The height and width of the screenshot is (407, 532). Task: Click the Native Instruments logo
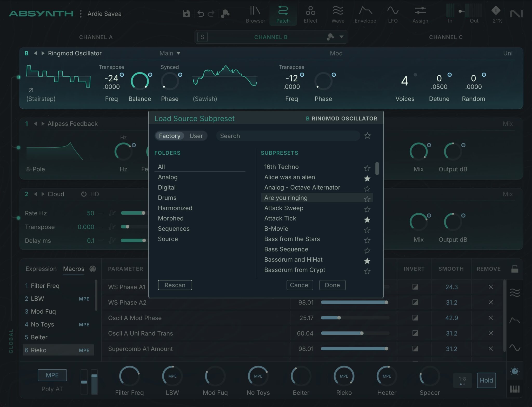pos(516,14)
